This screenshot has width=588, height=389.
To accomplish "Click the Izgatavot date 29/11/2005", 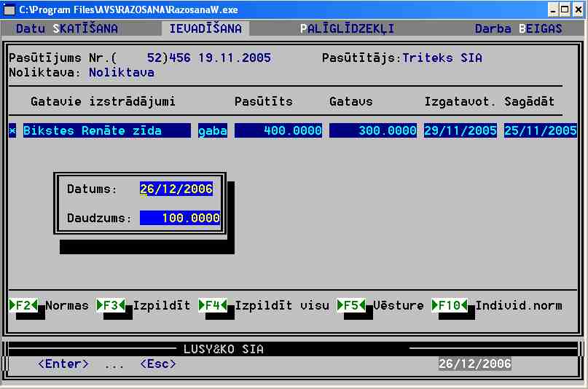I will [x=460, y=130].
